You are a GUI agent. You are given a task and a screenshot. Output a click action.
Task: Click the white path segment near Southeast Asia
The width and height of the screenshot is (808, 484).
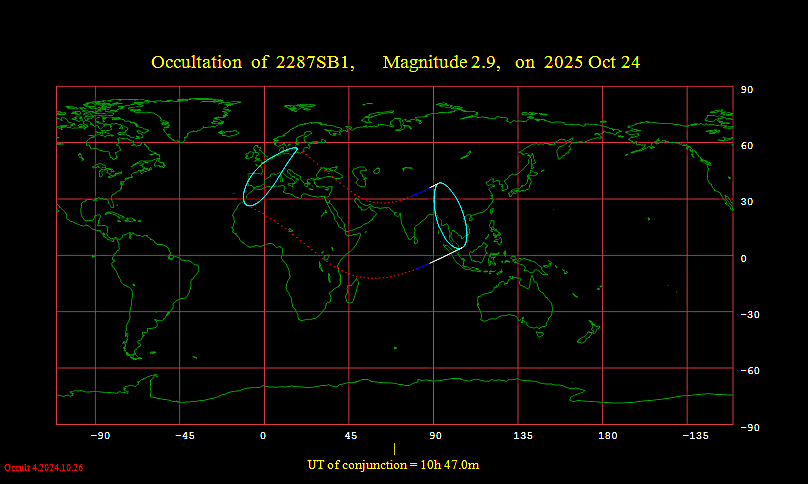442,256
